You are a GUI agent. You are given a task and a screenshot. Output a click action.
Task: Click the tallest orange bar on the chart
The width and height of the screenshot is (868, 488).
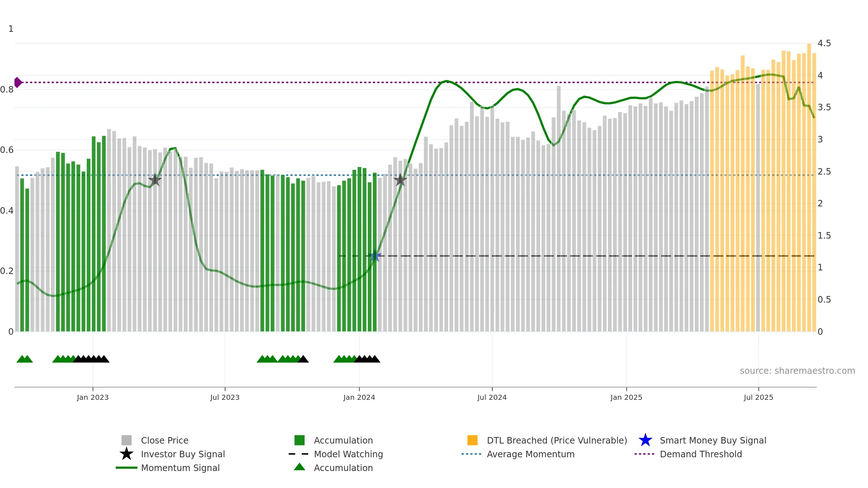click(x=809, y=187)
